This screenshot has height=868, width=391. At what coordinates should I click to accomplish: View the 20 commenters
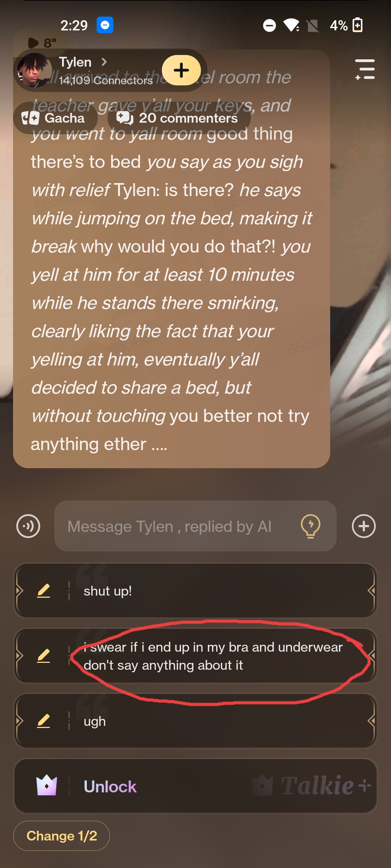[179, 118]
